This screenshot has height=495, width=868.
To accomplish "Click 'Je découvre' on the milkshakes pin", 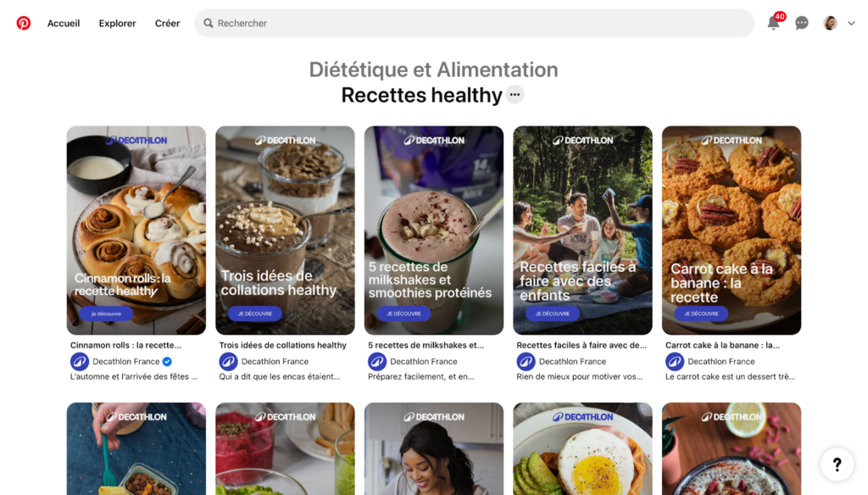I will click(x=403, y=314).
